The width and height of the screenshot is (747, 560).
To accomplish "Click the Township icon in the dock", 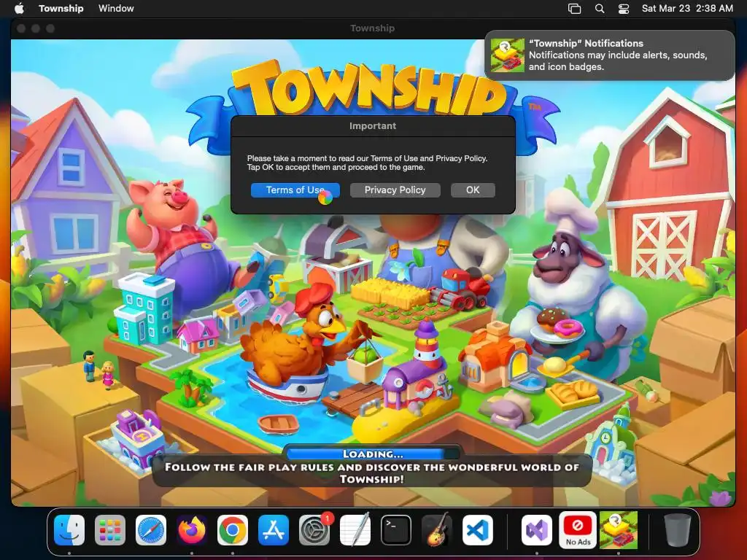I will [x=619, y=530].
